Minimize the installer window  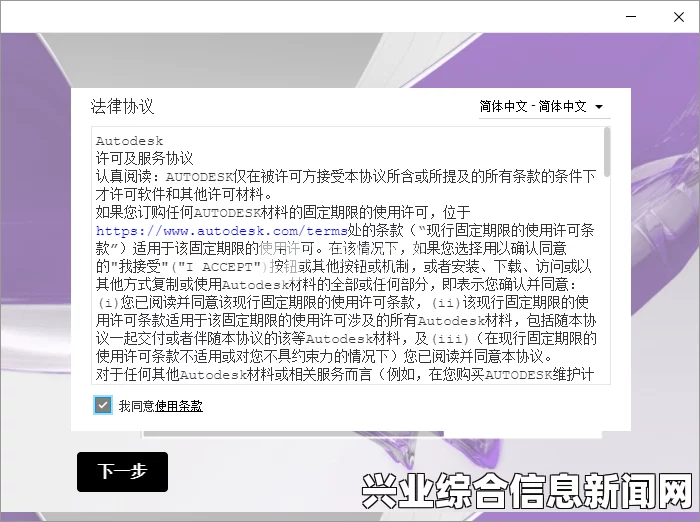[631, 17]
